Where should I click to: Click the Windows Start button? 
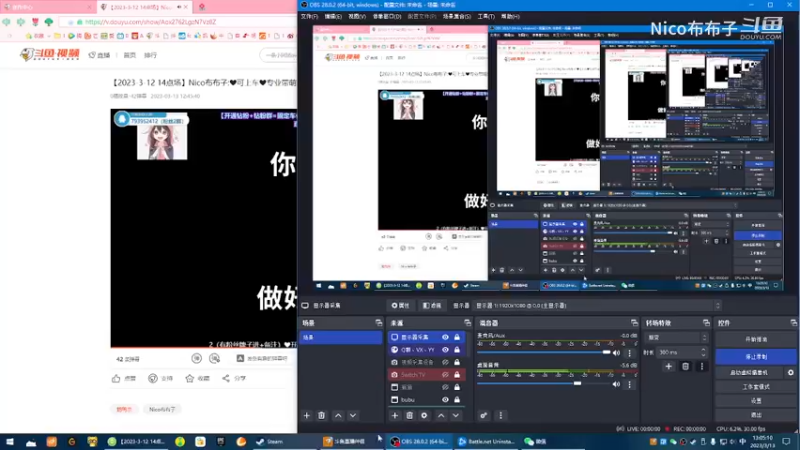point(10,442)
